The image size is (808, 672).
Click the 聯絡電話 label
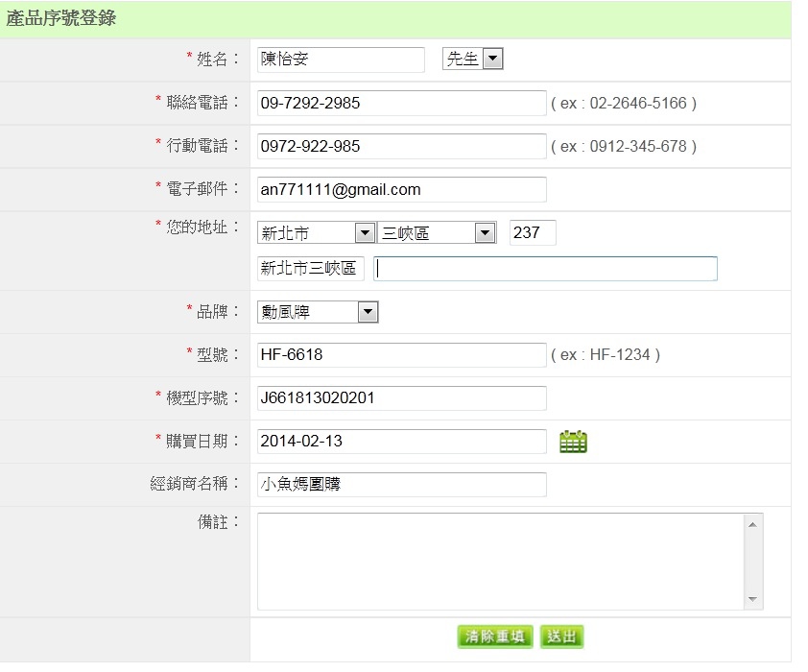(x=198, y=102)
